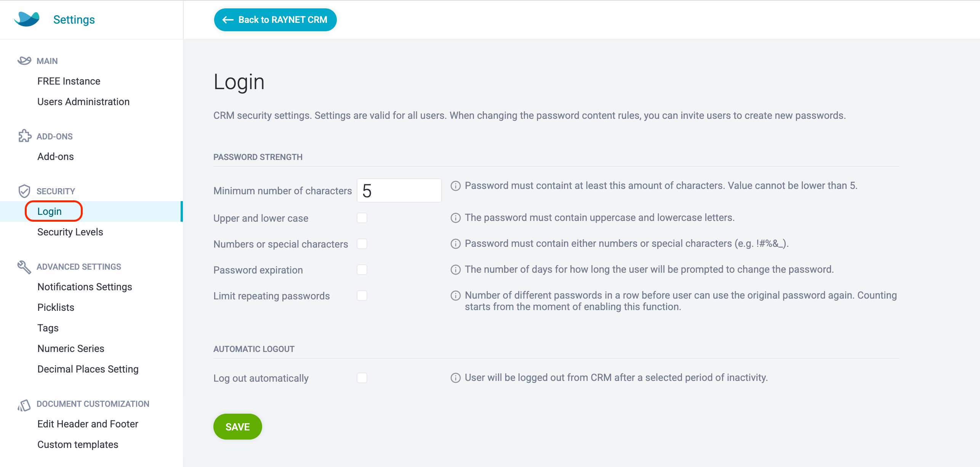Enable the Password expiration checkbox

pos(362,270)
